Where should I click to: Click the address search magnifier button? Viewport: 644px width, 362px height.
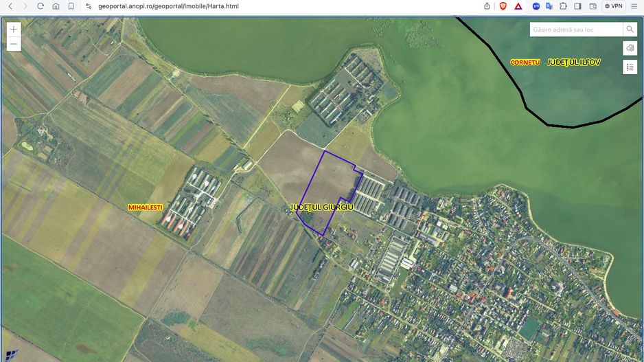pyautogui.click(x=630, y=30)
